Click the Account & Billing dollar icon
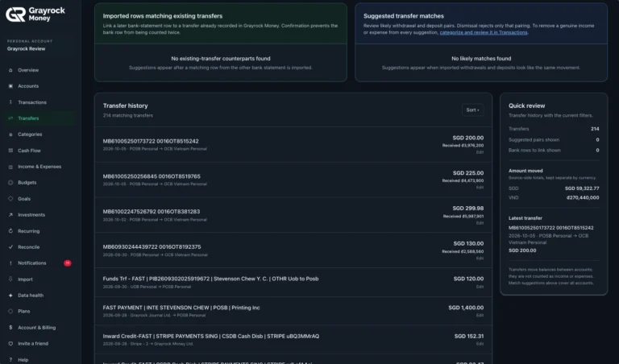The width and height of the screenshot is (619, 364). click(x=10, y=327)
